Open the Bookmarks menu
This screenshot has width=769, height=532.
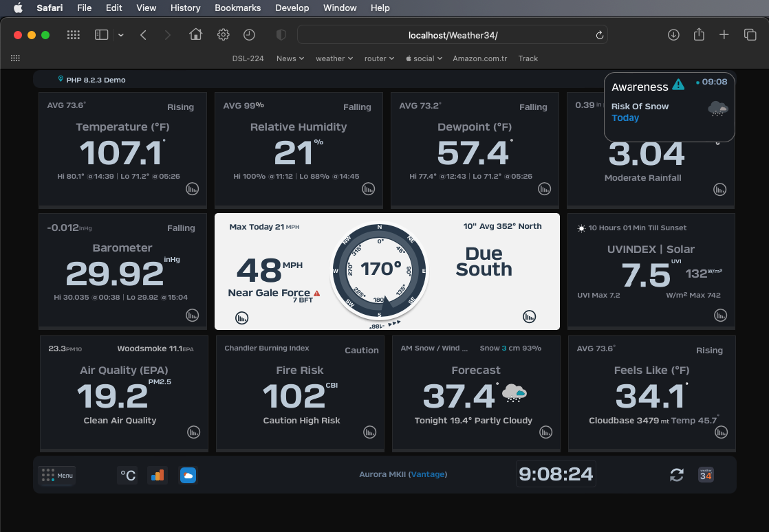238,8
